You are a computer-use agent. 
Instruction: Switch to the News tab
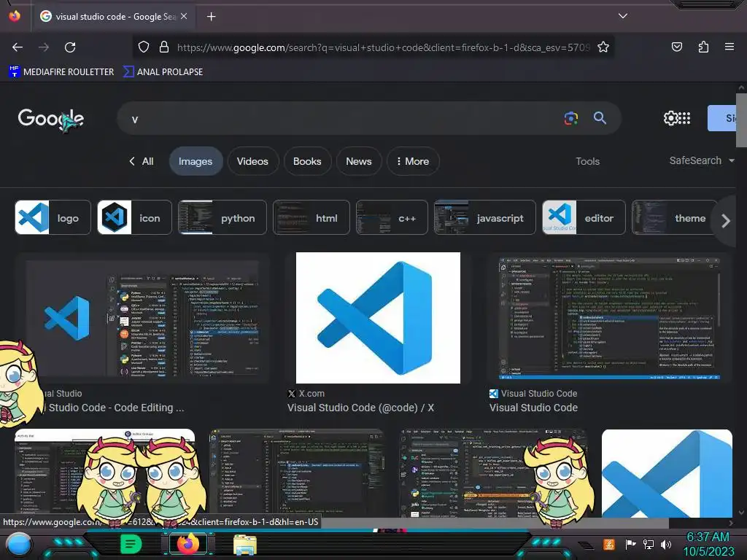pyautogui.click(x=359, y=161)
